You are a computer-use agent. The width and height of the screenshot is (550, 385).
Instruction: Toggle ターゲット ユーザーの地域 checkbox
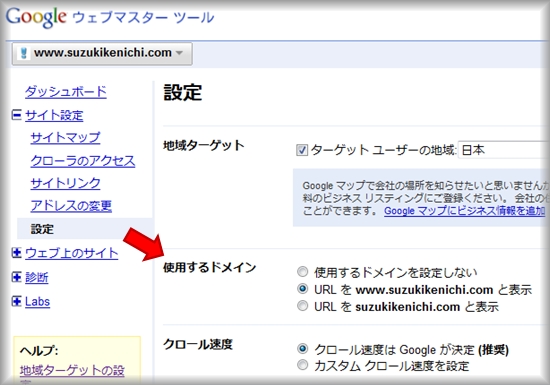click(302, 150)
